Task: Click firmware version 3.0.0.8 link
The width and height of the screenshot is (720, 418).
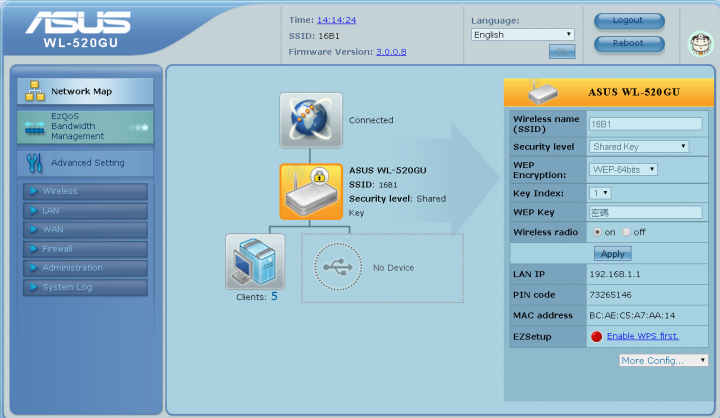Action: point(391,52)
